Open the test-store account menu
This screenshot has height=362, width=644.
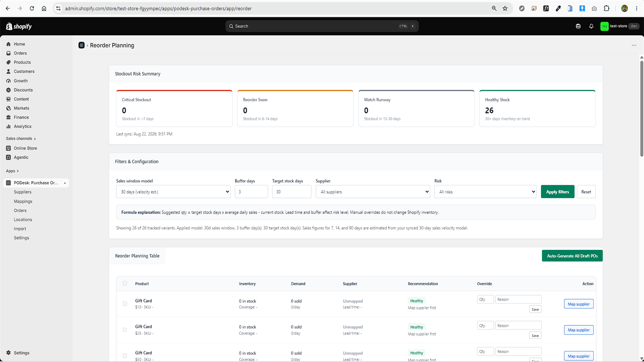click(x=620, y=26)
